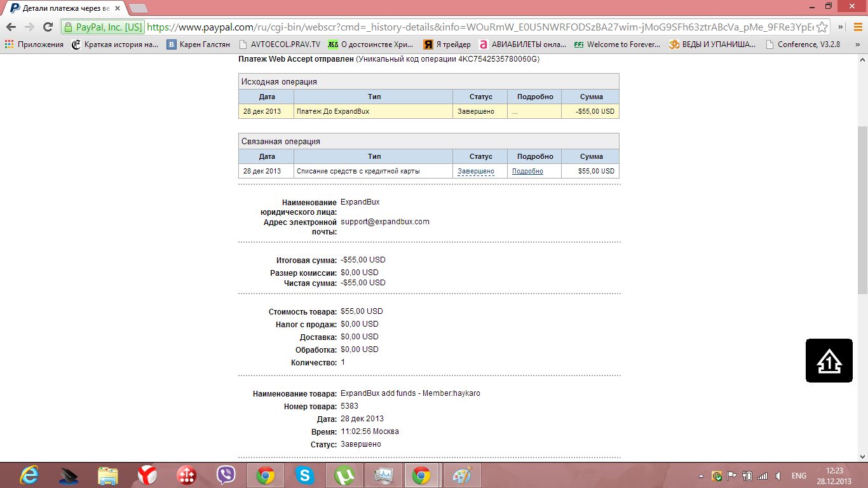Open the Welcome to Forever bookmark
Screen dimensions: 868x488
[617, 44]
